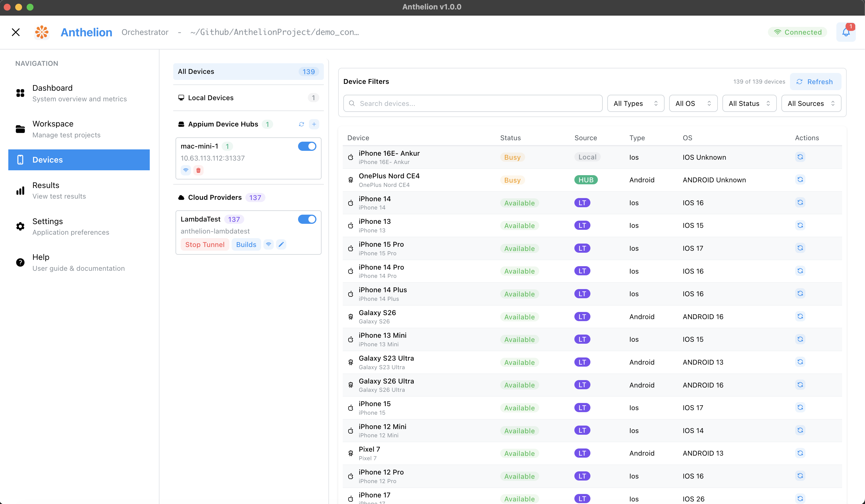This screenshot has height=504, width=865.
Task: Refresh the Appium Device Hubs list
Action: 301,124
